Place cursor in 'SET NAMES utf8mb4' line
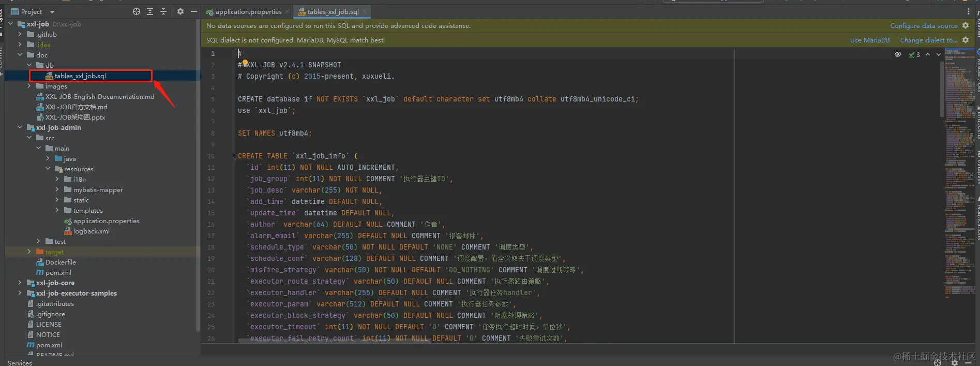Screen dimensions: 980x366 275,133
